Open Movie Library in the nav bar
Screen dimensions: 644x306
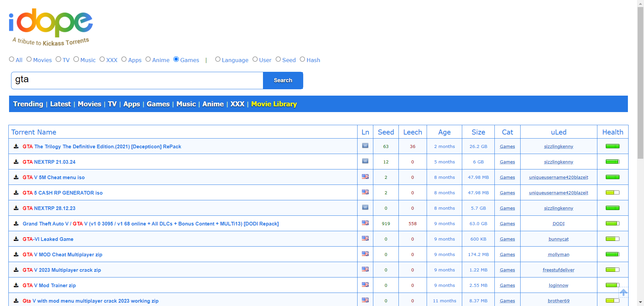point(274,104)
